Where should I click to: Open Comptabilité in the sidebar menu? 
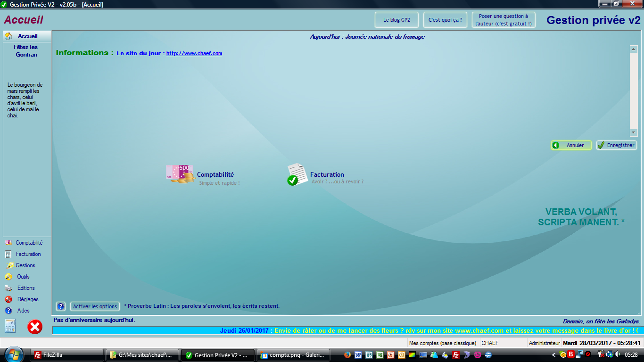click(x=29, y=243)
